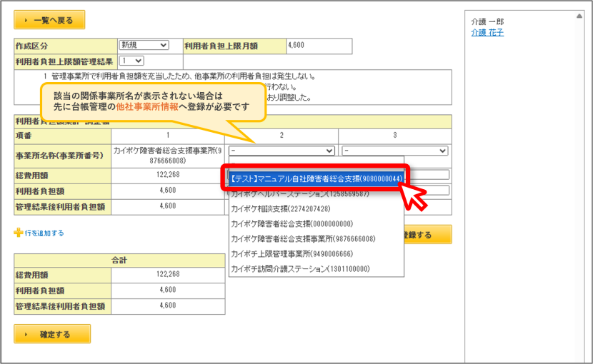Click the scroll-up arrow in right panel

pyautogui.click(x=579, y=16)
